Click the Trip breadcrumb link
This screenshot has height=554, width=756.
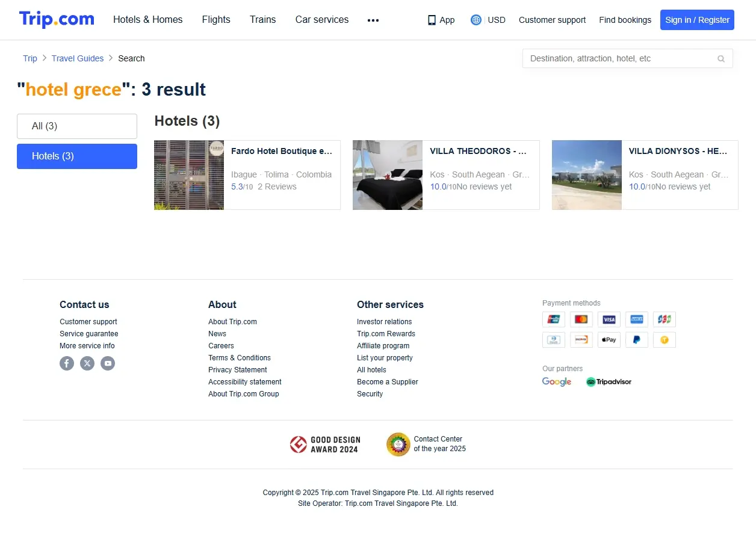pos(30,58)
